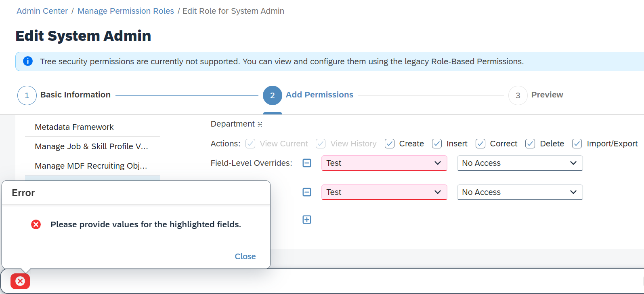644x294 pixels.
Task: Uncheck the Create action checkbox
Action: click(x=390, y=144)
